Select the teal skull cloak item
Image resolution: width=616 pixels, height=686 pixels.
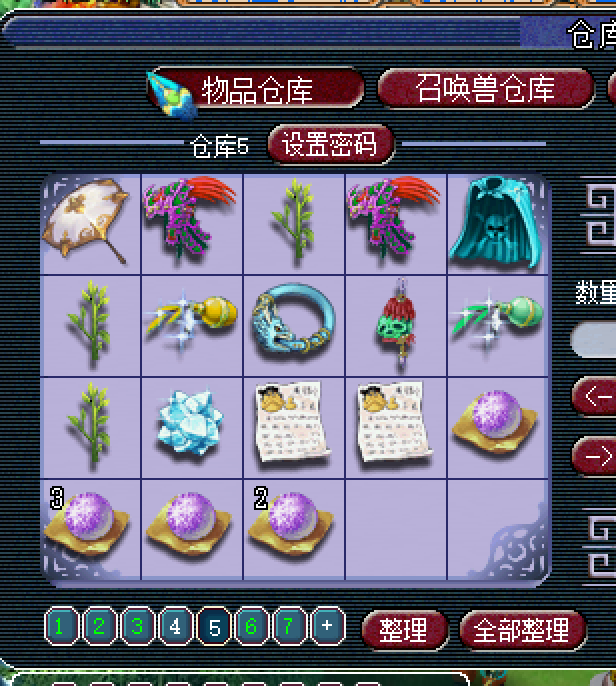coord(497,222)
